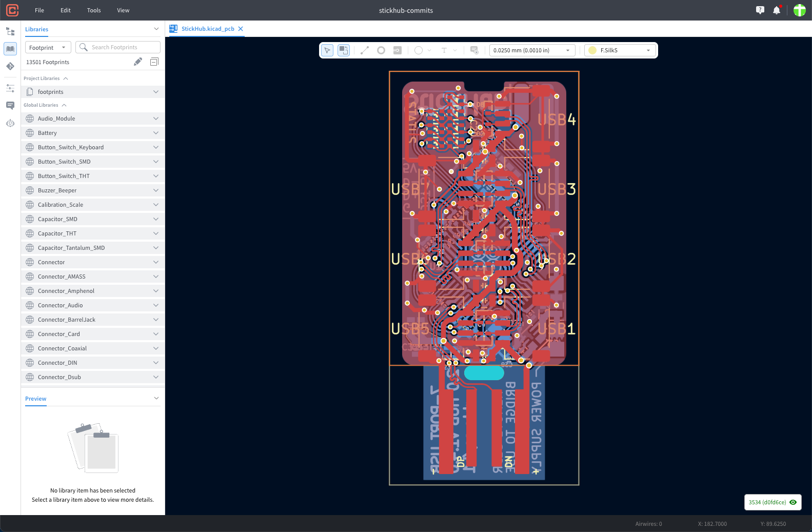Open the grid size 0.0250 mm dropdown
Viewport: 812px width, 532px height.
531,50
